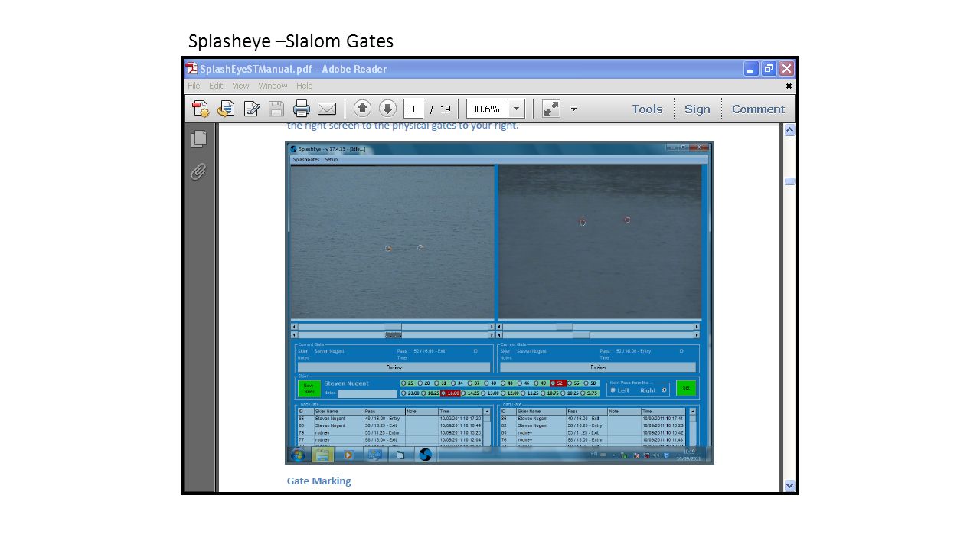Open the SplashGates menu in SplashEye
The image size is (980, 551).
pyautogui.click(x=306, y=159)
